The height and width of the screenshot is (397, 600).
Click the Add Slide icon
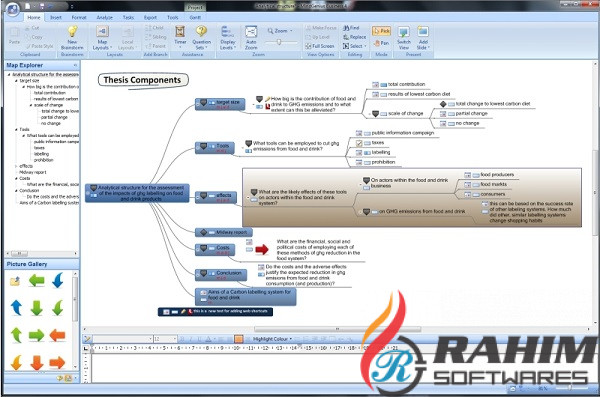pos(423,31)
